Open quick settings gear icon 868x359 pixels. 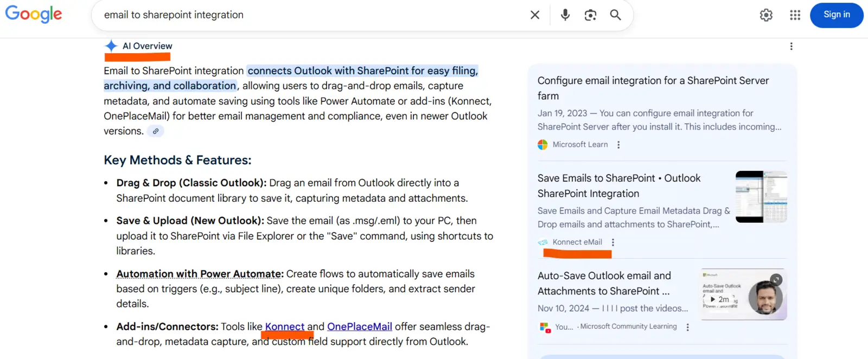click(766, 15)
